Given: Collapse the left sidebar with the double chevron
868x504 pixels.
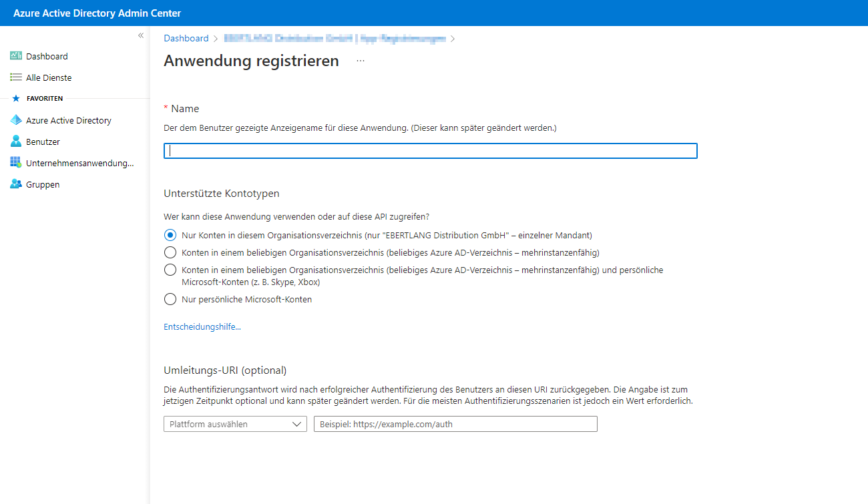Looking at the screenshot, I should pos(141,35).
